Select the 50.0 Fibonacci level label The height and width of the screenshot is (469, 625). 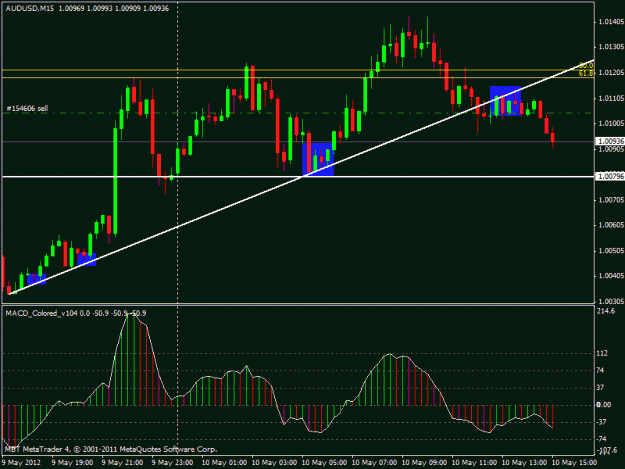(586, 65)
